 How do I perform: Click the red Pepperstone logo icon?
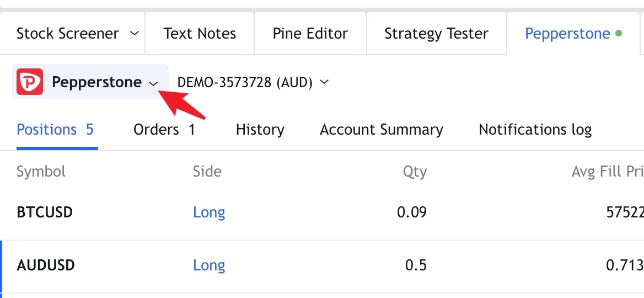click(x=30, y=82)
